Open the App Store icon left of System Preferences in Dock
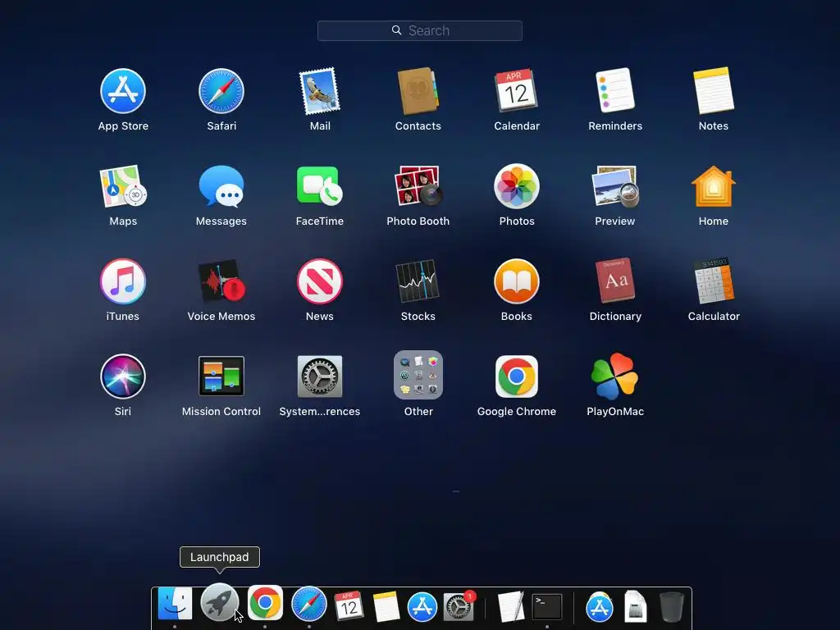The width and height of the screenshot is (840, 630). click(422, 607)
